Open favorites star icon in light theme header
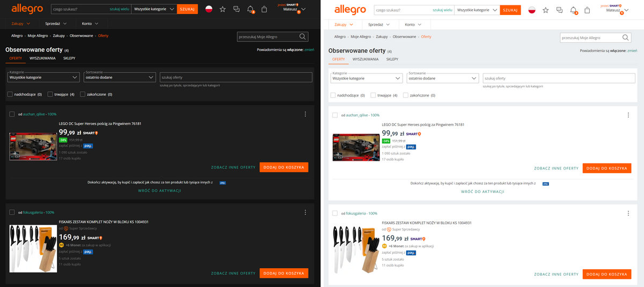 point(545,10)
